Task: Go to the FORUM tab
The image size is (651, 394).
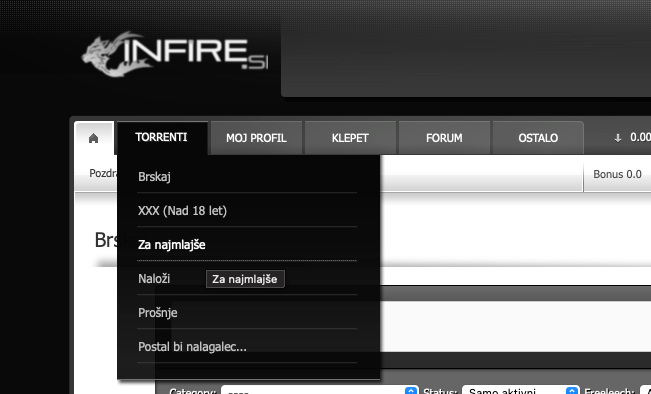Action: 444,138
